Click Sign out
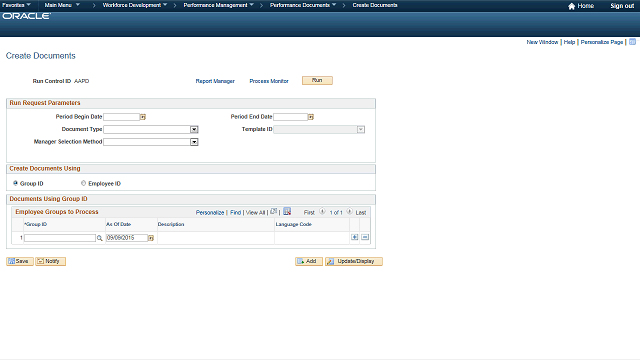Viewport: 640px width, 360px height. point(622,6)
